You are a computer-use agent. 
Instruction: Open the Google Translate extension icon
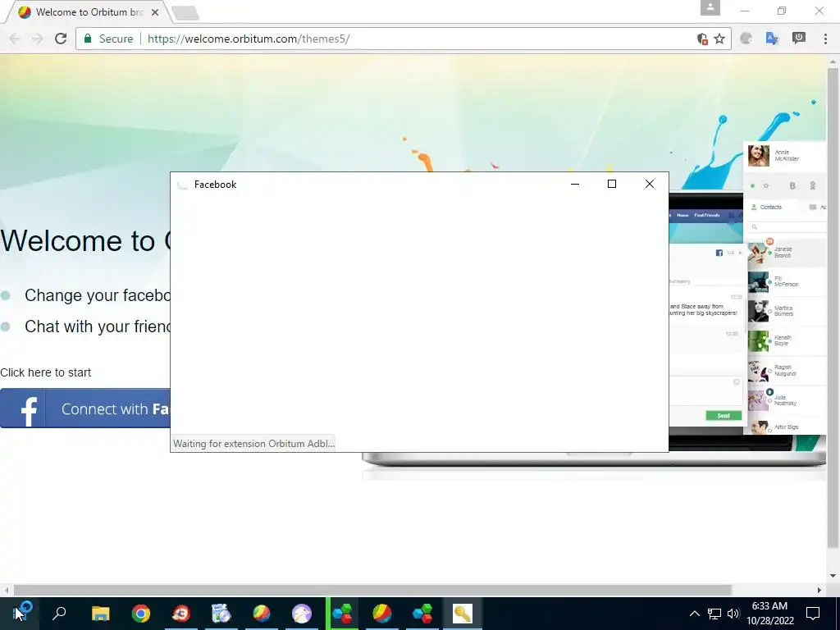[772, 39]
